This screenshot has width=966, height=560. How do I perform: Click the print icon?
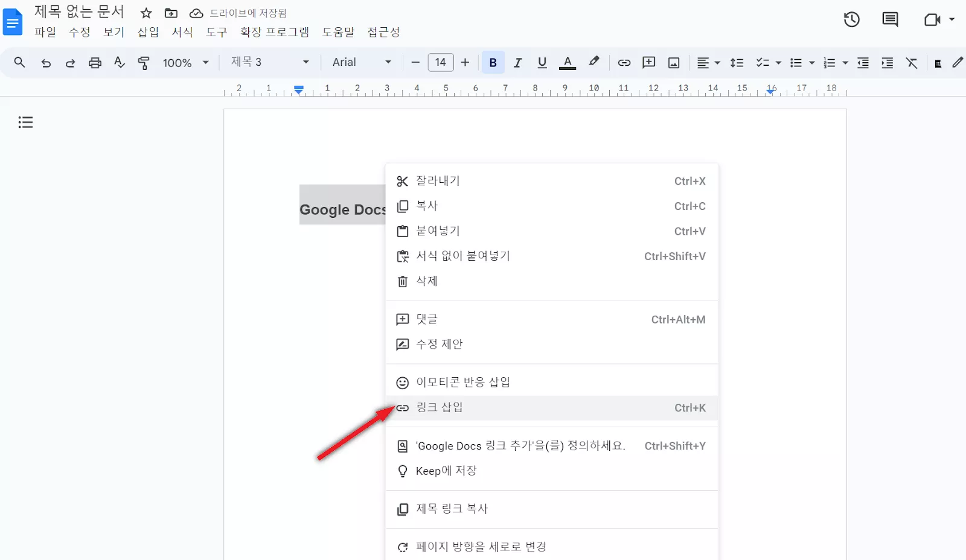95,63
